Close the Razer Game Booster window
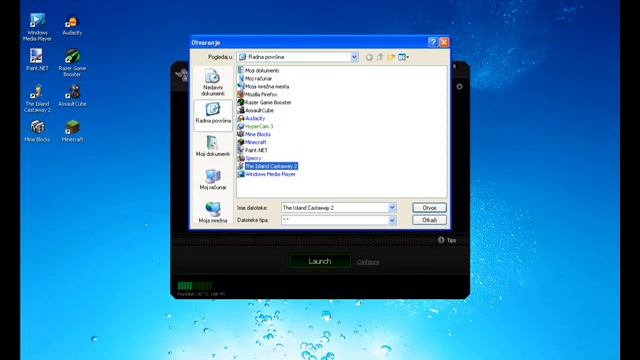This screenshot has height=360, width=640. 454,66
